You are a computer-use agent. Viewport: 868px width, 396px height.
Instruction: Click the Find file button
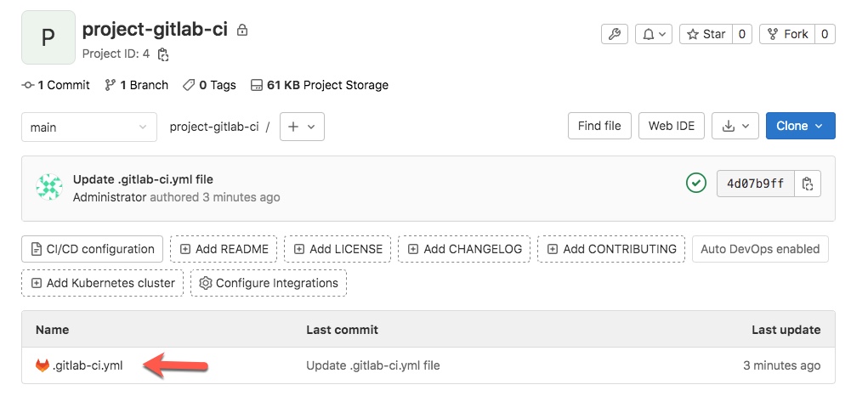pos(599,126)
